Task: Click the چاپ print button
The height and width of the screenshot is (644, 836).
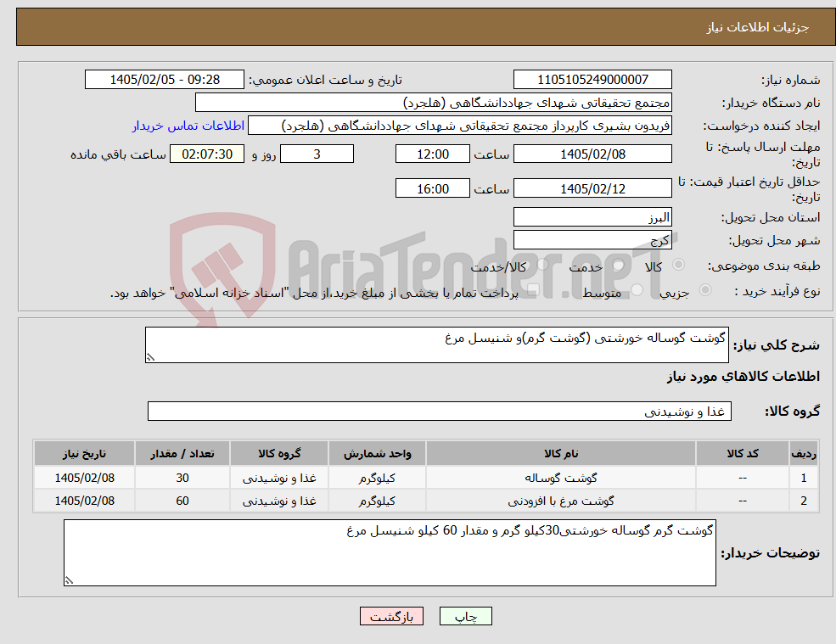Action: tap(465, 616)
